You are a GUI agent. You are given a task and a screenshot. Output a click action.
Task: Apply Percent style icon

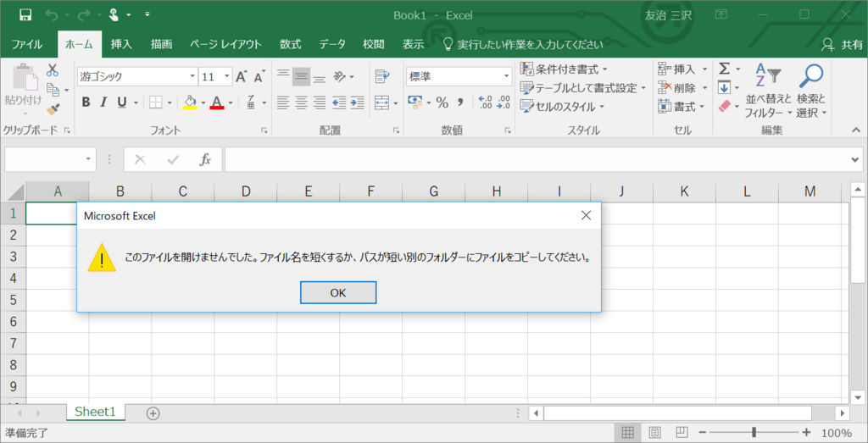tap(442, 102)
